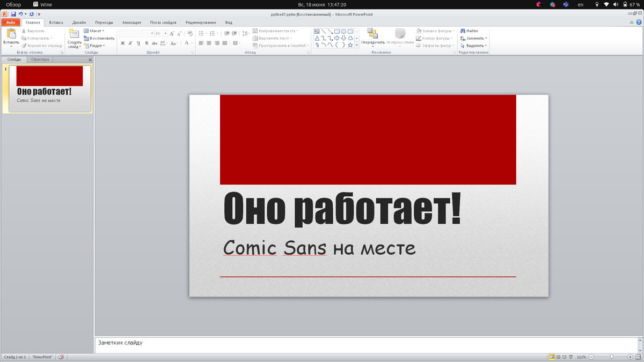This screenshot has height=362, width=644.
Task: Center-align the paragraph text
Action: (209, 43)
